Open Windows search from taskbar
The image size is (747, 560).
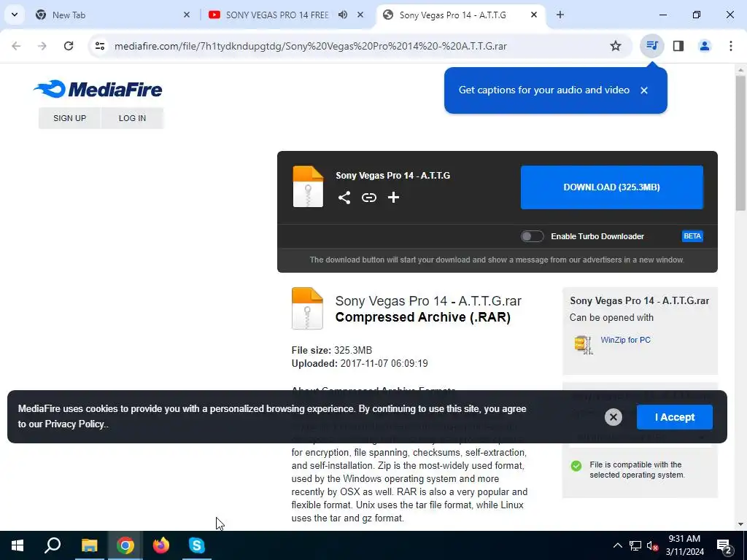click(53, 545)
